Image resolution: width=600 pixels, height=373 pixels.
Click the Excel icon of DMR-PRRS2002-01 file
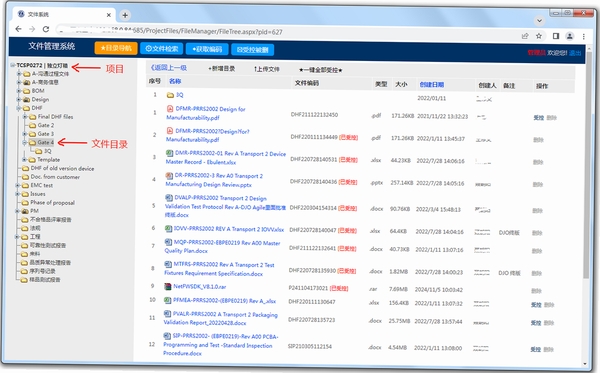(x=170, y=153)
